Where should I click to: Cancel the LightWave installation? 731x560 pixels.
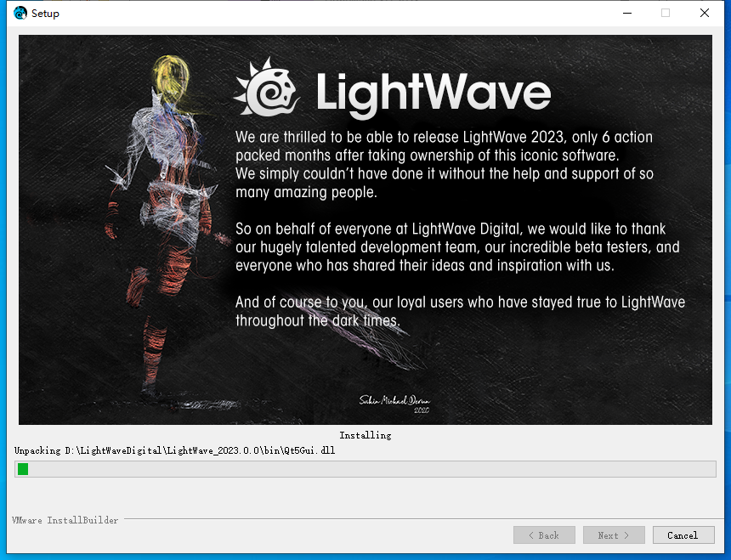point(683,535)
